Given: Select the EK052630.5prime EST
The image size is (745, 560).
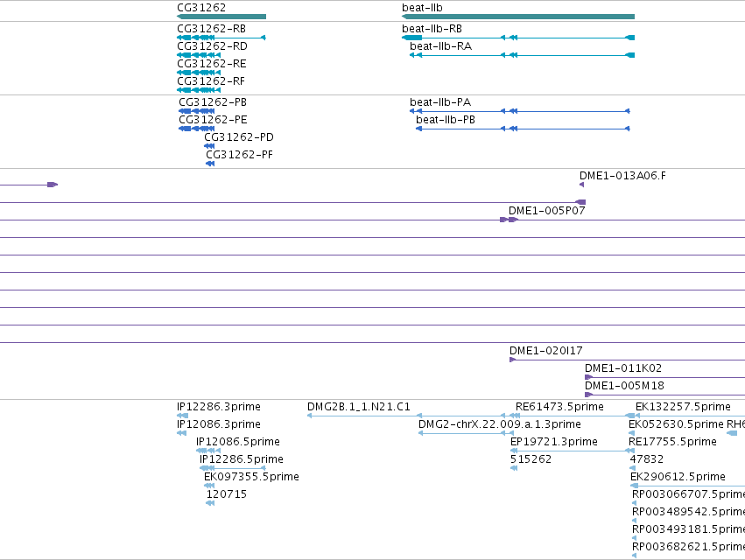Looking at the screenshot, I should (676, 424).
